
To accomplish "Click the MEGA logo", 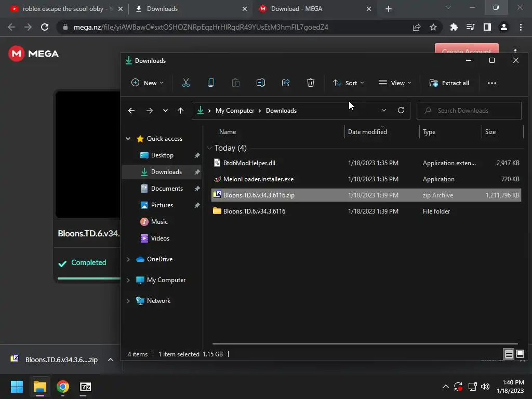I will click(34, 54).
